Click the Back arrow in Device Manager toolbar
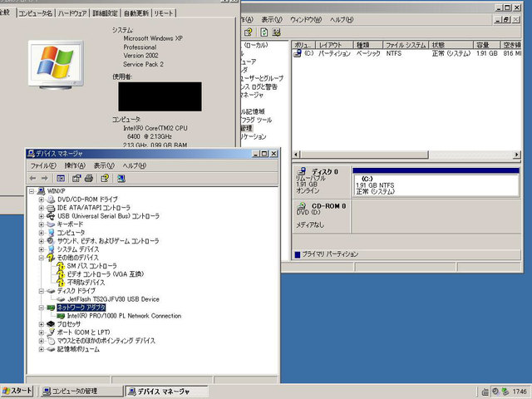Image resolution: width=532 pixels, height=399 pixels. pyautogui.click(x=33, y=178)
